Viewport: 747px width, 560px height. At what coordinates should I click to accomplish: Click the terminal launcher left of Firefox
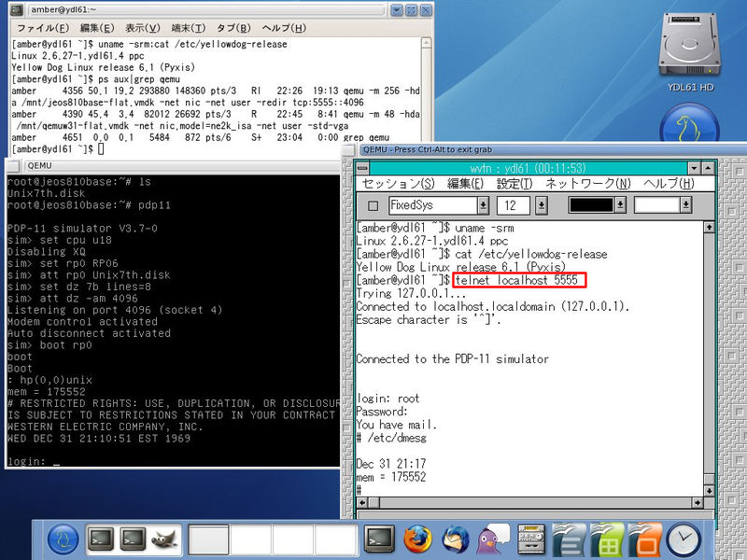point(379,540)
